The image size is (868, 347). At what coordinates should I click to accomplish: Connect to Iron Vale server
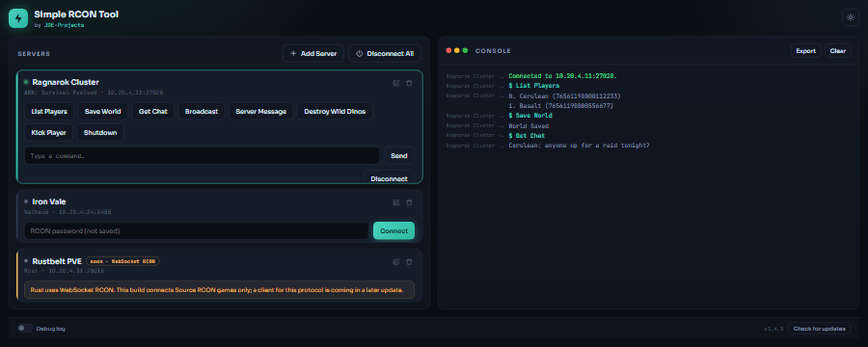(393, 230)
